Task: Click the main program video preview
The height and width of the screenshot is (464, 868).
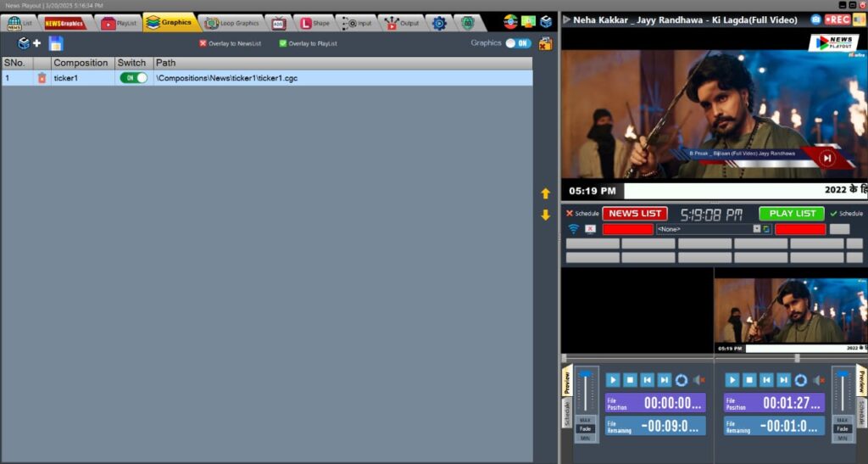Action: 714,114
